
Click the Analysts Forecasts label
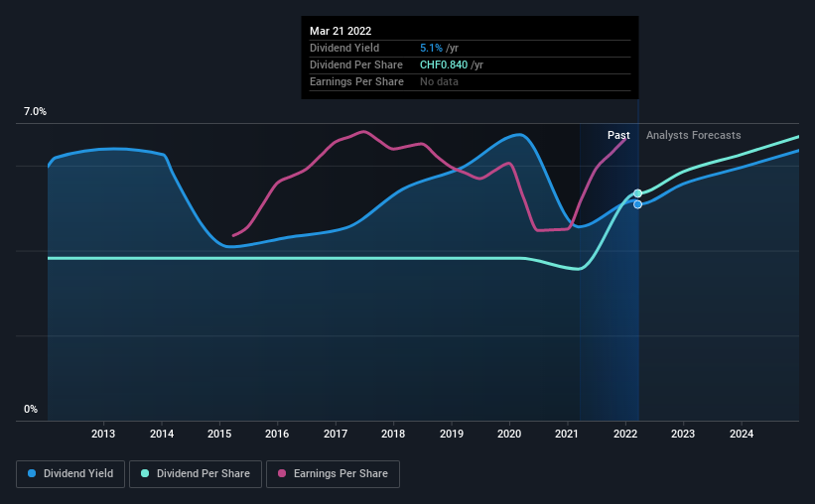[693, 135]
